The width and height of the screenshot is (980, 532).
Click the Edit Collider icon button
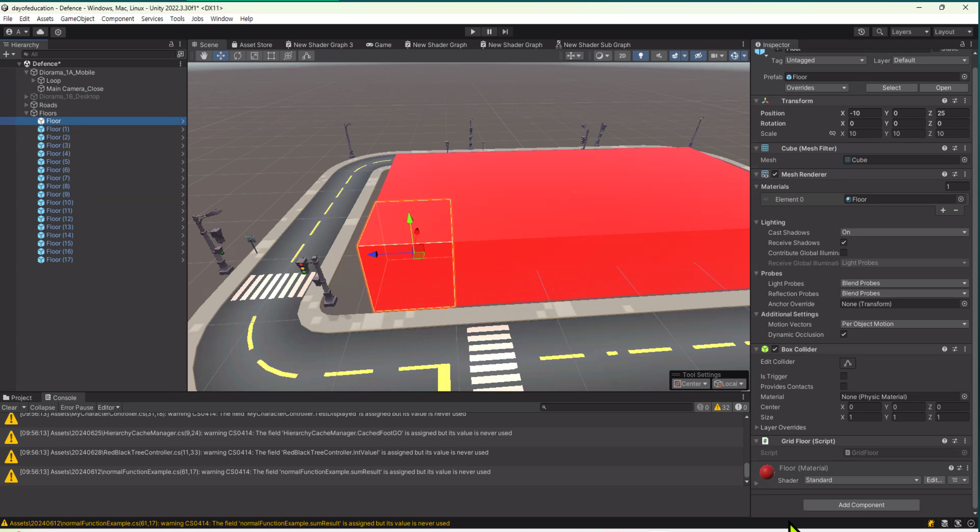[847, 363]
